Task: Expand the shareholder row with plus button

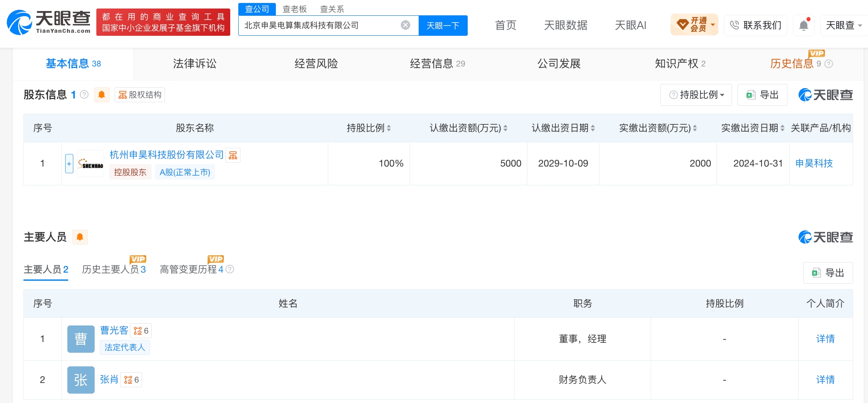Action: pyautogui.click(x=69, y=164)
